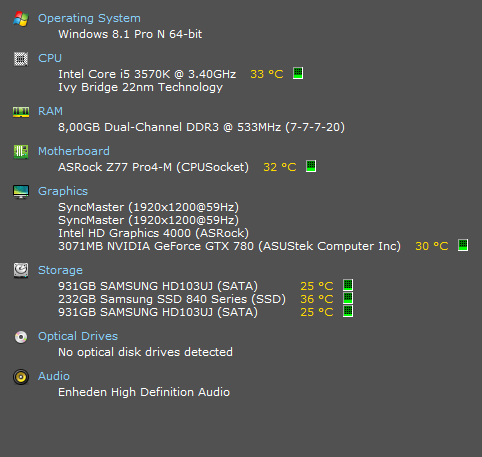This screenshot has width=482, height=457.
Task: Open the Storage section heading
Action: point(60,270)
